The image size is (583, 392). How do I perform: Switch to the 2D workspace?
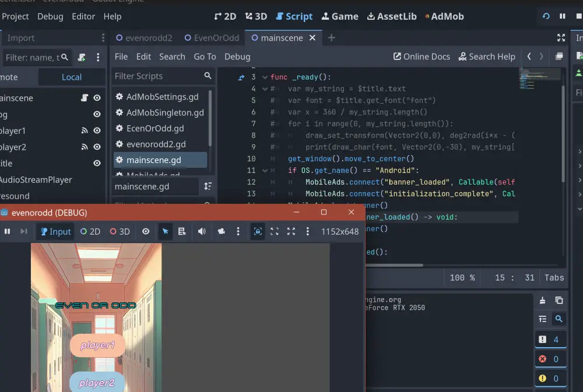[225, 16]
